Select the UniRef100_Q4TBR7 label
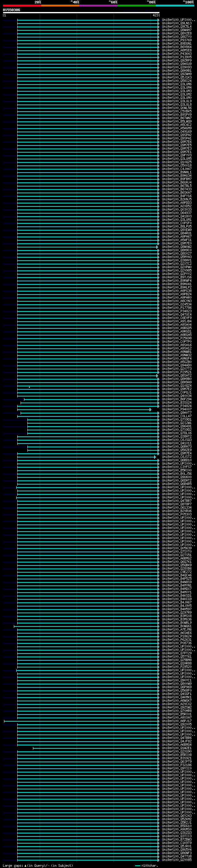The image size is (197, 868). pyautogui.click(x=176, y=501)
